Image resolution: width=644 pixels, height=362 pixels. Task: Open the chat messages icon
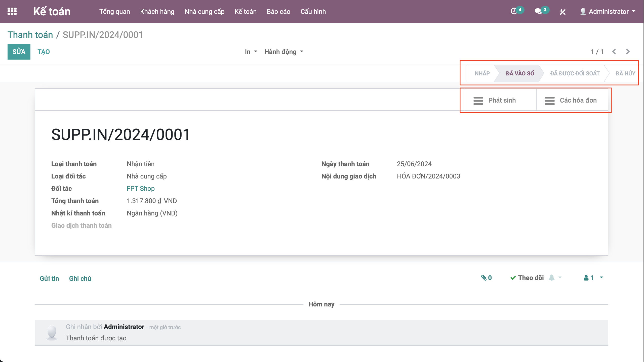(x=538, y=11)
